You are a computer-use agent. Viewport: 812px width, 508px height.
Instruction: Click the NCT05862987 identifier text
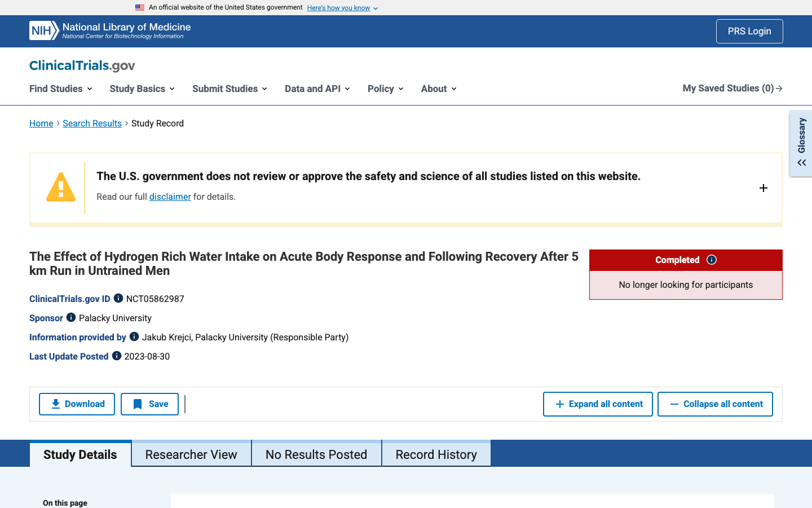tap(155, 299)
